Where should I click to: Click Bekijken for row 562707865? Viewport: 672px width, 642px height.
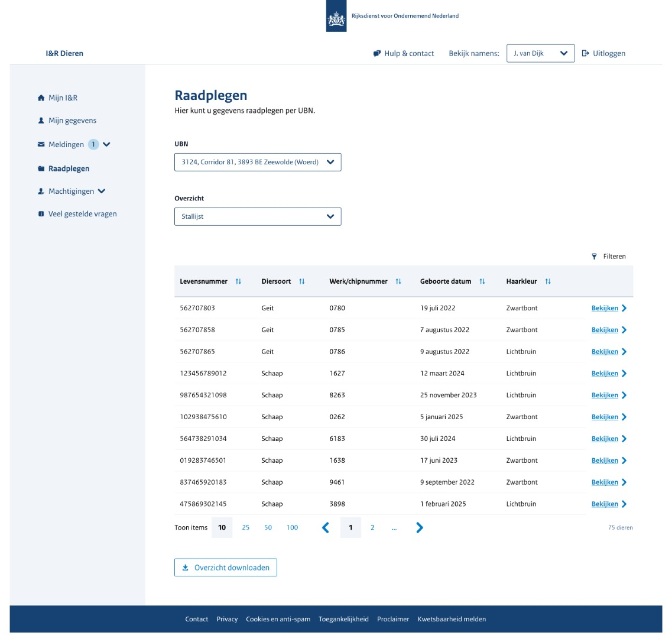[605, 352]
